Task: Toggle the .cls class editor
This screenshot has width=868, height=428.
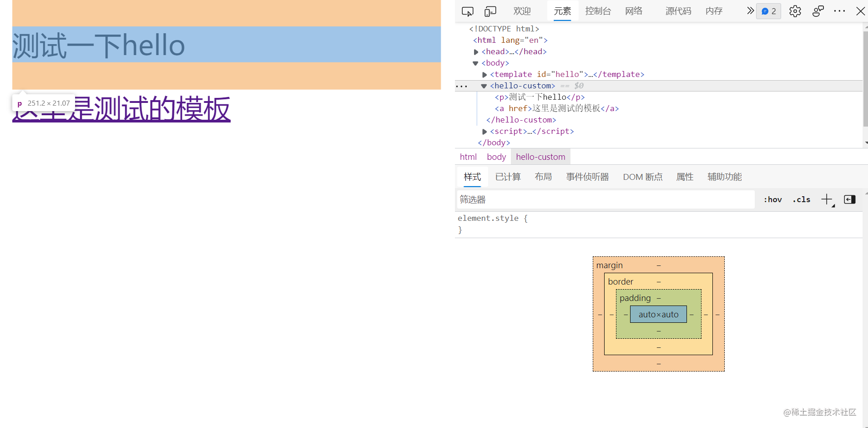Action: 801,199
